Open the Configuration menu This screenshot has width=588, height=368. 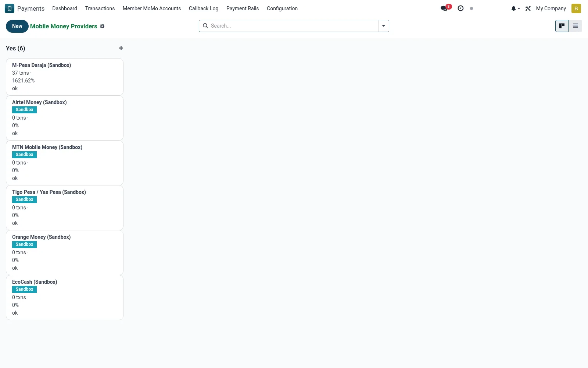click(282, 8)
